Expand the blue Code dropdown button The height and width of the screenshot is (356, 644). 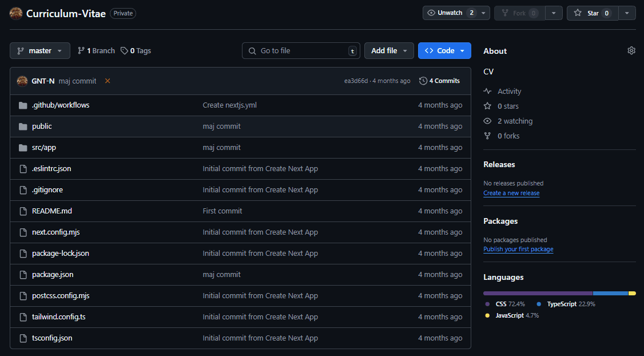444,50
